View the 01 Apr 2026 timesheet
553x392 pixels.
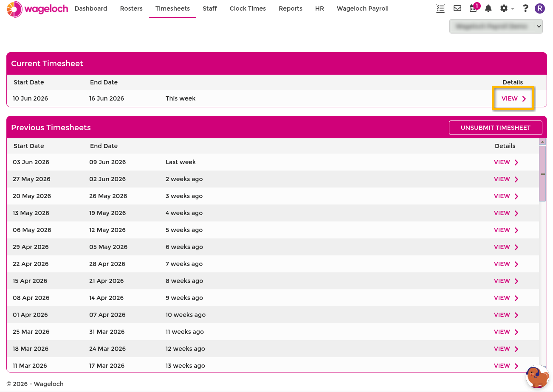point(506,315)
